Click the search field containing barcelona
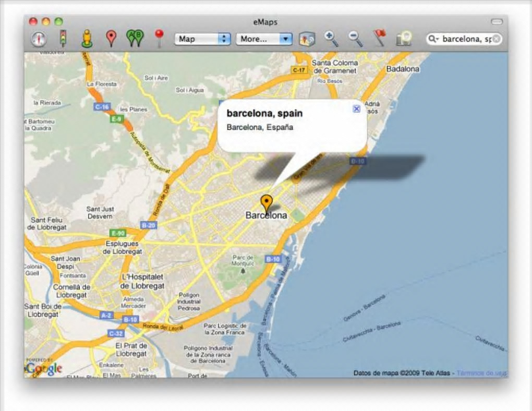Screen dimensions: 532x411 tap(464, 39)
